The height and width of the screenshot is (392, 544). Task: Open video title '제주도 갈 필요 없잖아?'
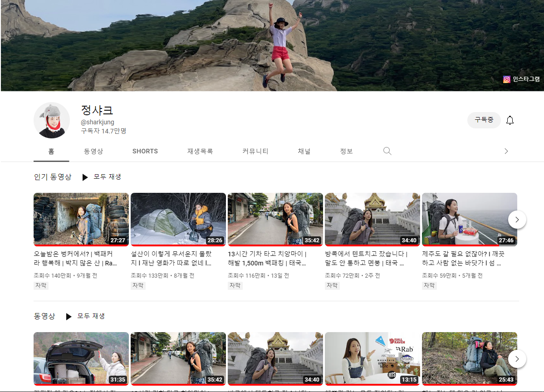(x=463, y=259)
